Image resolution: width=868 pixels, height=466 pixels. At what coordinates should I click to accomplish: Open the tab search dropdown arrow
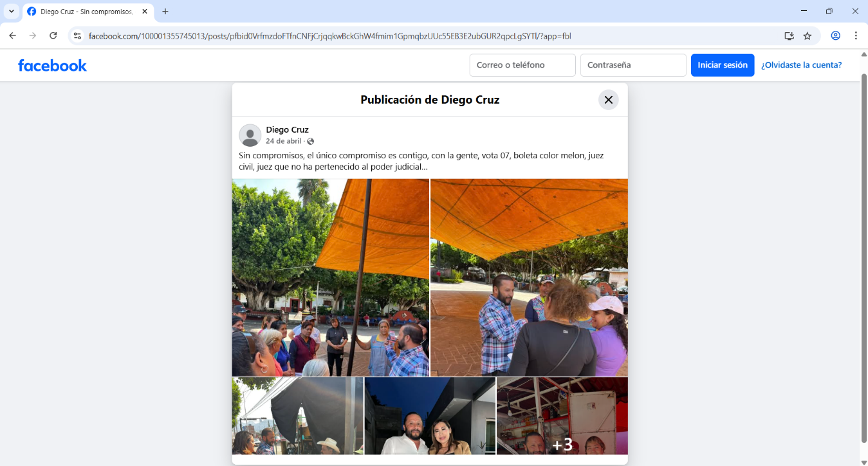click(12, 12)
